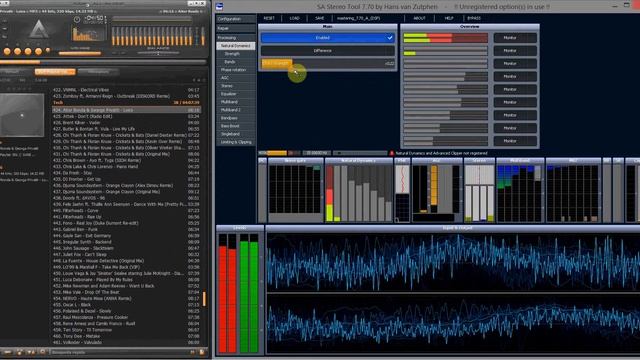The image size is (640, 360).
Task: Click the orange playlist scrollbar thumb
Action: click(204, 298)
